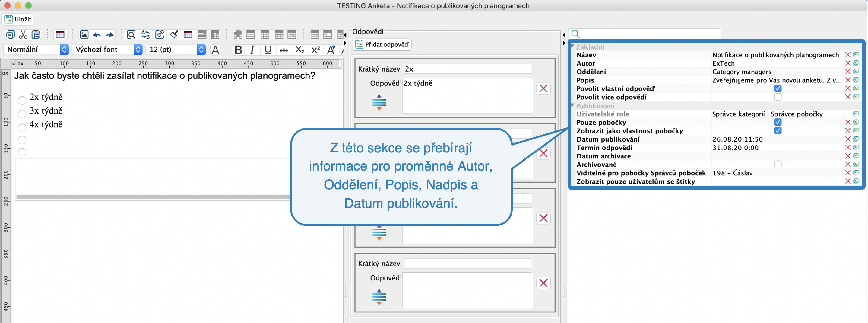Enable the Povolit více odpovědí checkbox
The height and width of the screenshot is (323, 868).
[x=778, y=97]
